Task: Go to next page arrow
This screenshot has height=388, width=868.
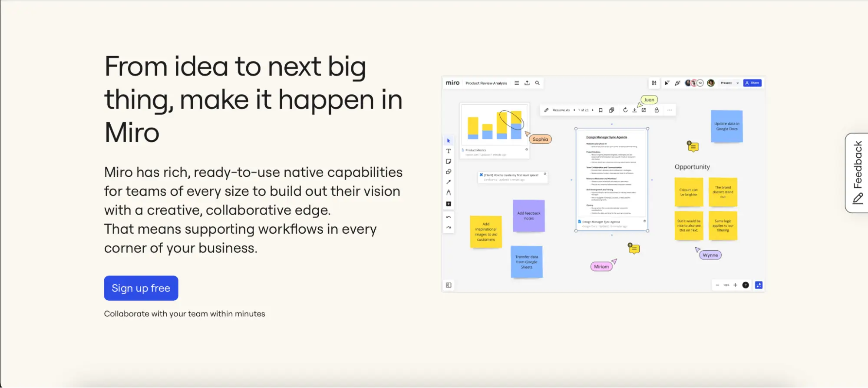Action: tap(593, 110)
